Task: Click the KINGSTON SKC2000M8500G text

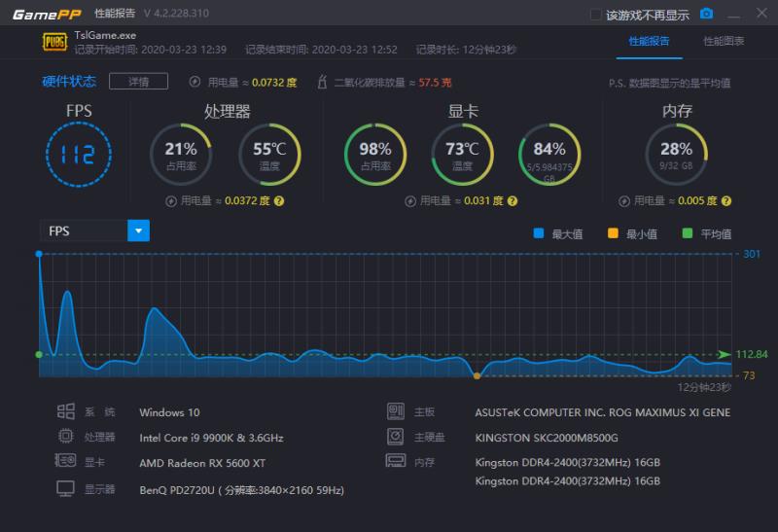Action: coord(547,438)
